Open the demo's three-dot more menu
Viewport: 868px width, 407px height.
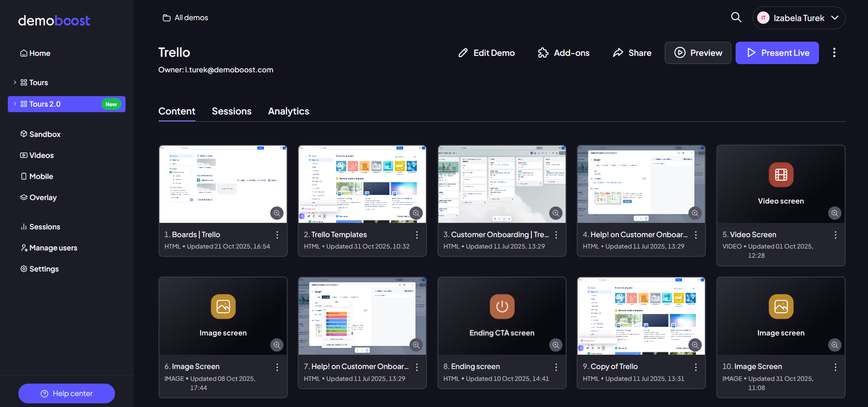pyautogui.click(x=834, y=53)
